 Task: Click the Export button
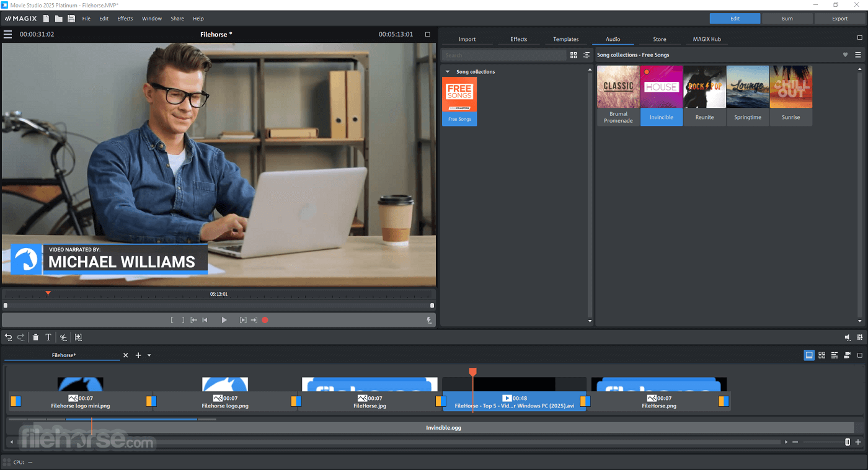840,19
